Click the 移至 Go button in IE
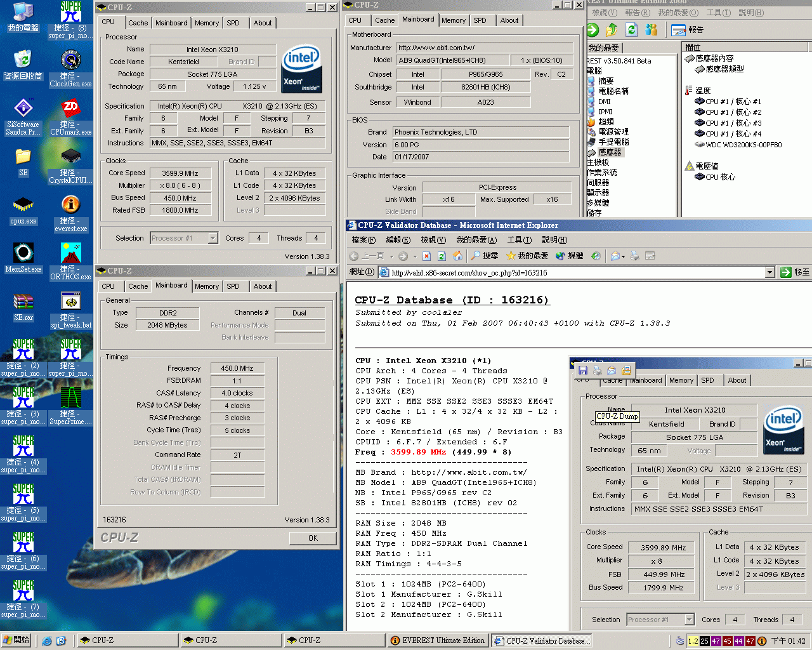812x650 pixels. pos(795,272)
